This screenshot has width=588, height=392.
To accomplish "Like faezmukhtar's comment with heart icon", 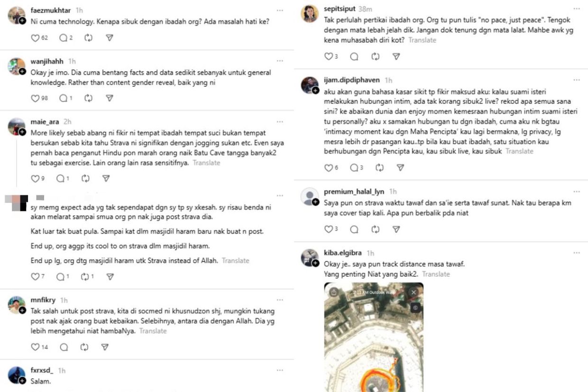I will coord(35,38).
